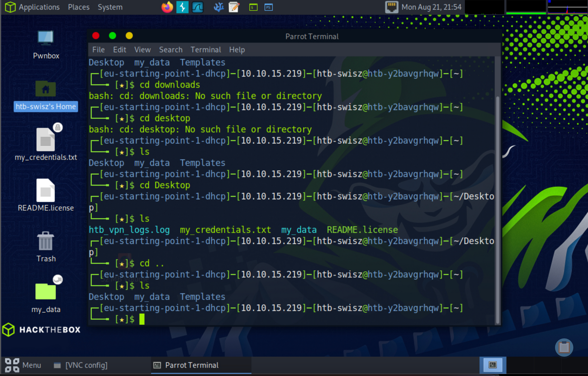
Task: Expand the Places menu
Action: coord(78,7)
